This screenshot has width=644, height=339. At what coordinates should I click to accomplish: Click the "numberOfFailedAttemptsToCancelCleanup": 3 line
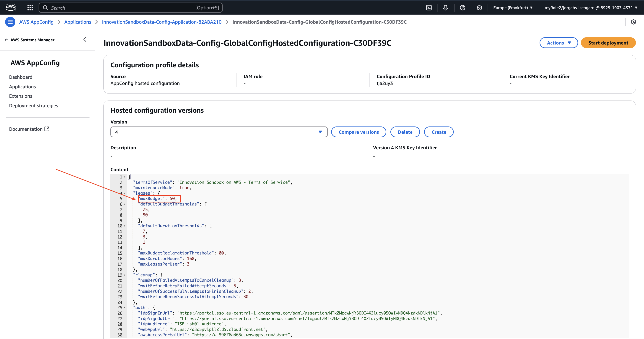click(x=191, y=280)
